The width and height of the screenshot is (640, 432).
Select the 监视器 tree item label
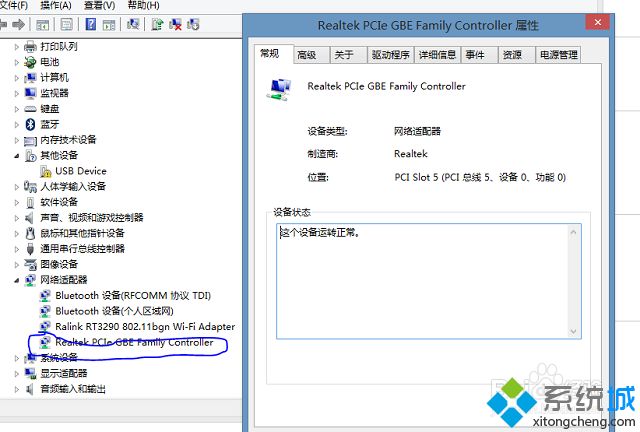(54, 93)
